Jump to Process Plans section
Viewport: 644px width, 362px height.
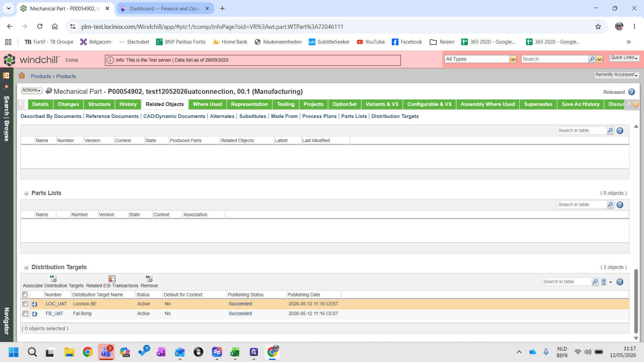pos(319,116)
